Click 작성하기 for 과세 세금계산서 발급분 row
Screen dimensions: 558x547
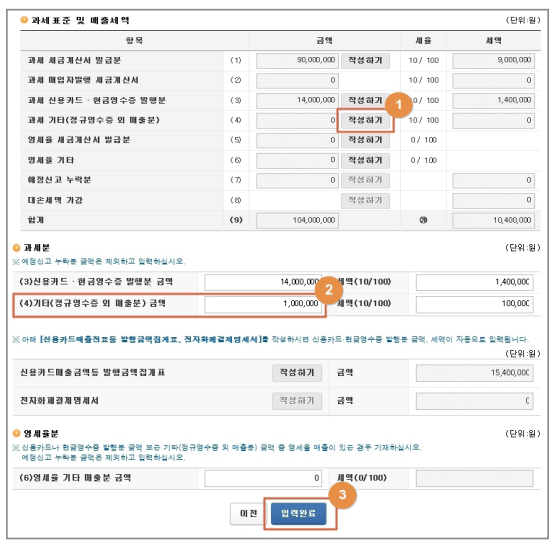pos(365,61)
